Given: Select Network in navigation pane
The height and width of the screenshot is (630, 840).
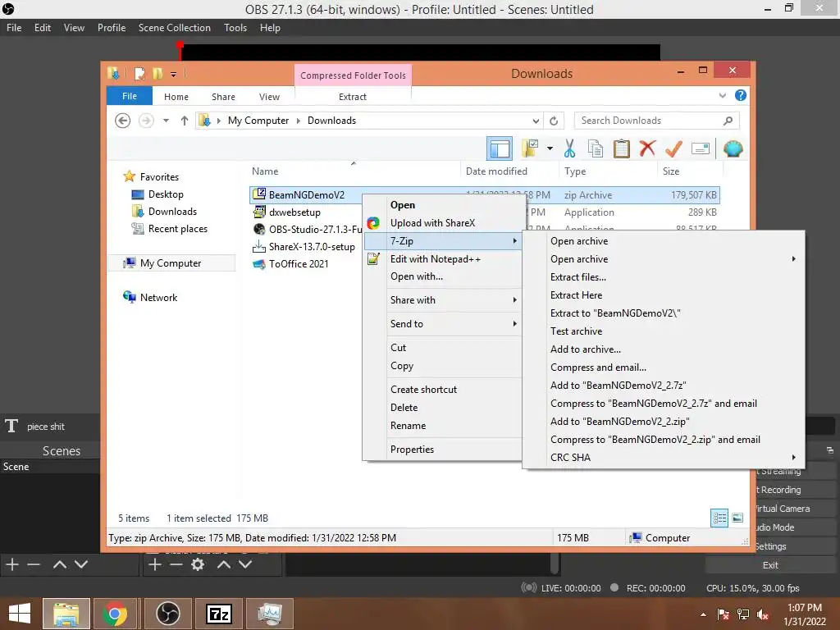Looking at the screenshot, I should tap(158, 297).
